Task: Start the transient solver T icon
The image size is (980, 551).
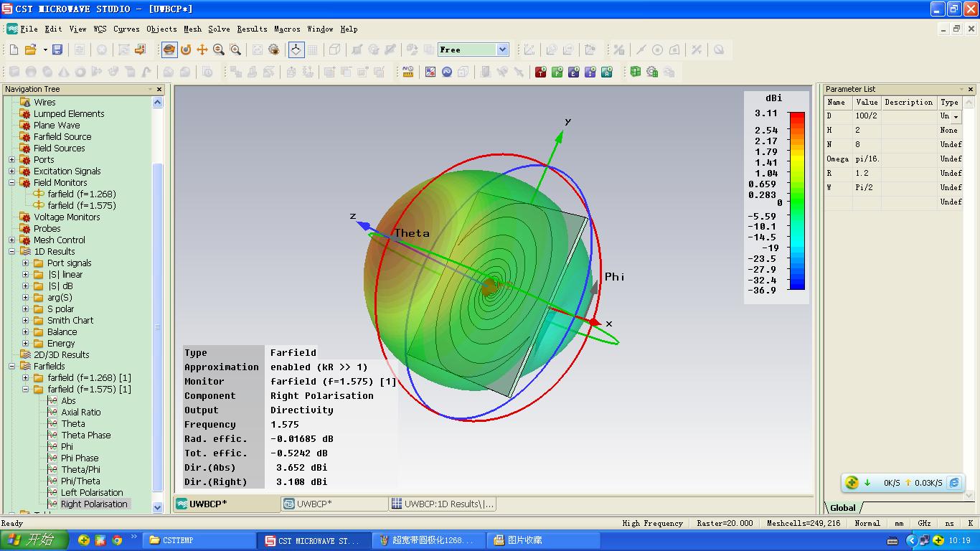Action: [540, 72]
